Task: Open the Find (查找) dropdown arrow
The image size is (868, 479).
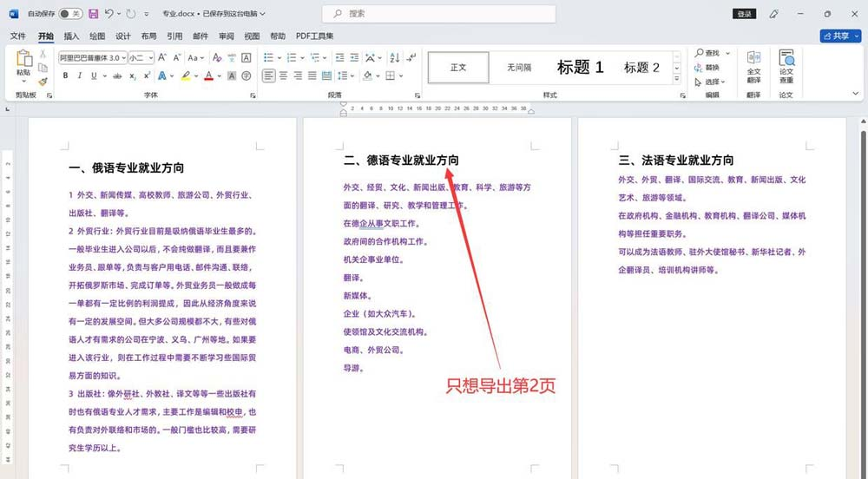Action: pyautogui.click(x=728, y=53)
